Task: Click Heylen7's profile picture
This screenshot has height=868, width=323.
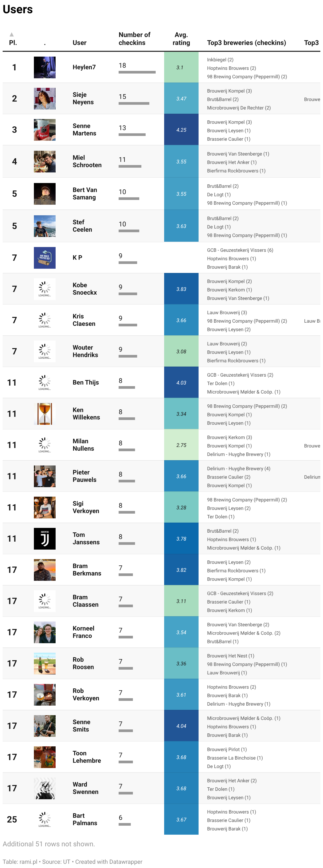Action: (44, 67)
